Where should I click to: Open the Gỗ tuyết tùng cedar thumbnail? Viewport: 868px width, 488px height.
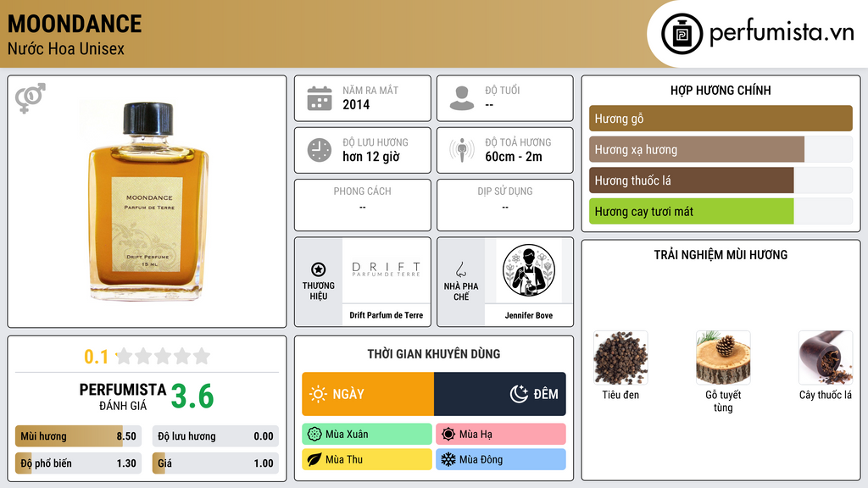pos(723,358)
